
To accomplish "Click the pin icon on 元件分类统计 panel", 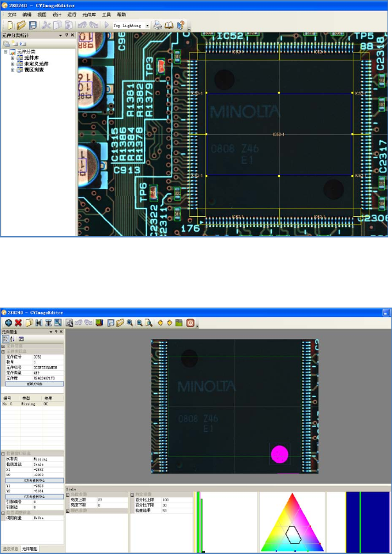I will 67,35.
